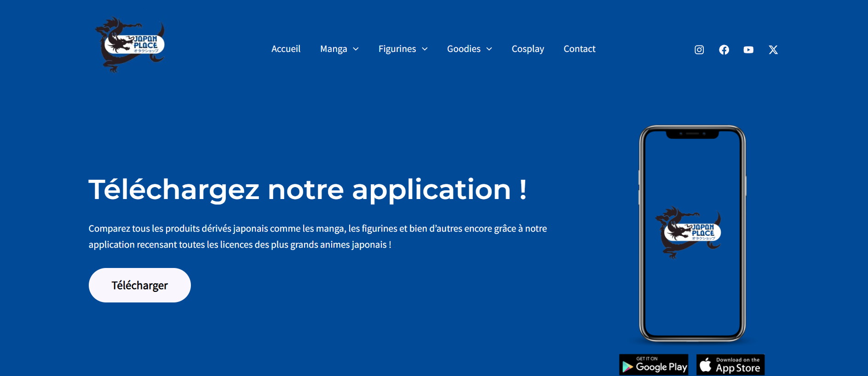The width and height of the screenshot is (868, 376).
Task: Visit the Facebook page icon
Action: 724,50
